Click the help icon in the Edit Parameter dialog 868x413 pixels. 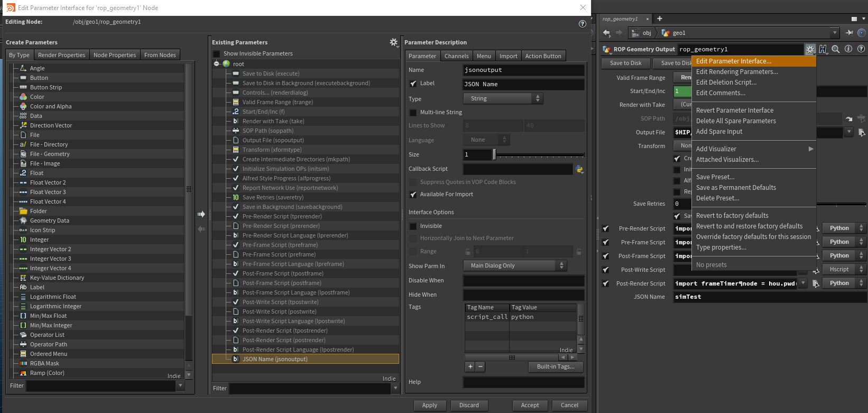coord(582,24)
